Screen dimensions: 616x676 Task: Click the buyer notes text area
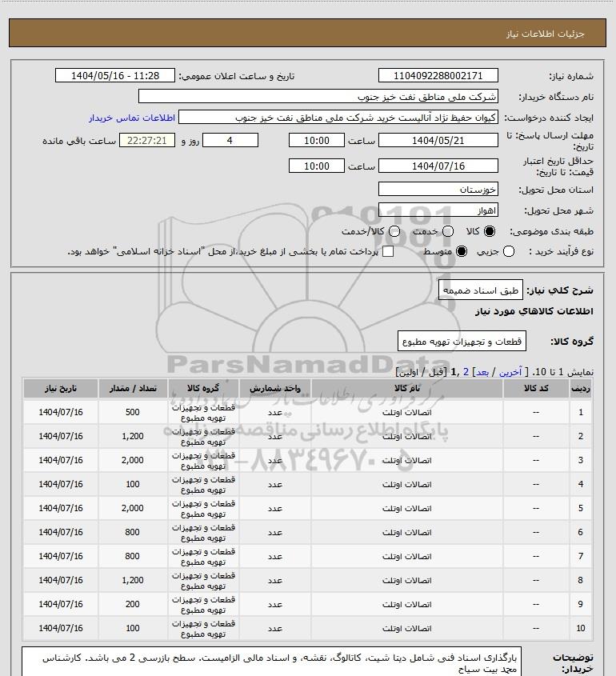point(271,662)
